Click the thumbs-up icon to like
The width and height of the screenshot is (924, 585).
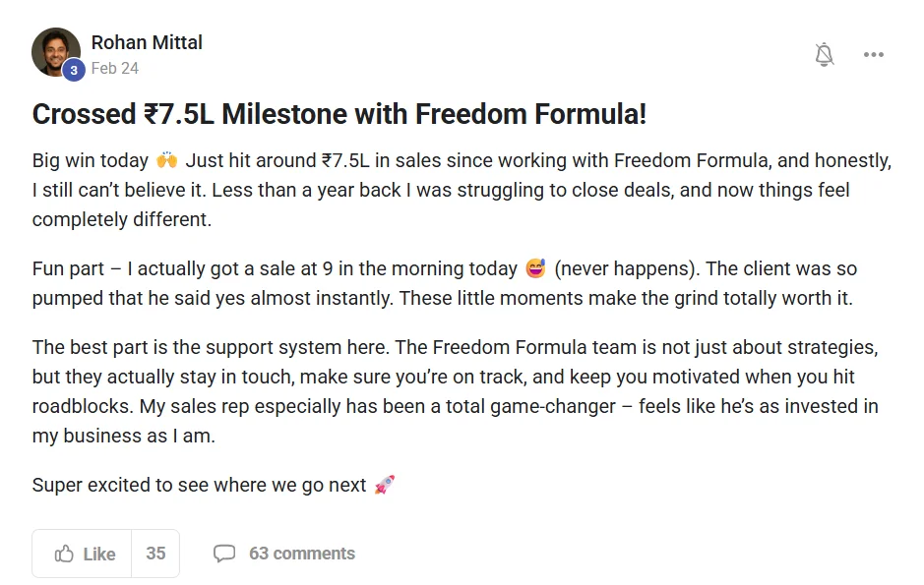pos(65,554)
